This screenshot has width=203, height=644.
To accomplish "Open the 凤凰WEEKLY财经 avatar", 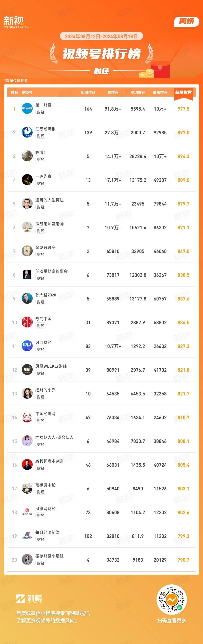I will [27, 370].
